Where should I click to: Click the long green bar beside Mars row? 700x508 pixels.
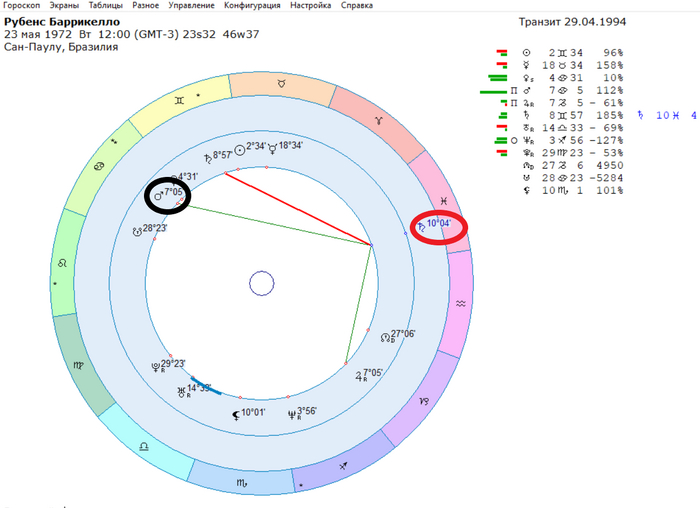point(493,92)
